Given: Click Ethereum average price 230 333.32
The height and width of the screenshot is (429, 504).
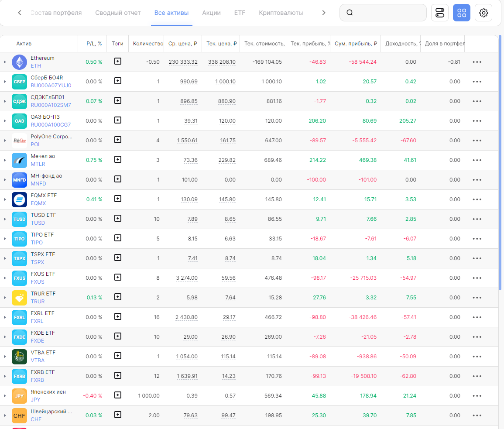Looking at the screenshot, I should coord(183,62).
